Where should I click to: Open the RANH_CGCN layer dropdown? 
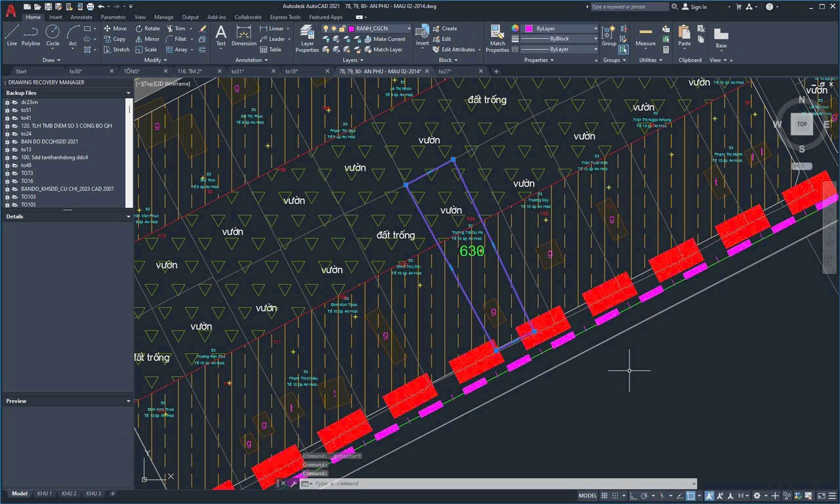point(408,29)
